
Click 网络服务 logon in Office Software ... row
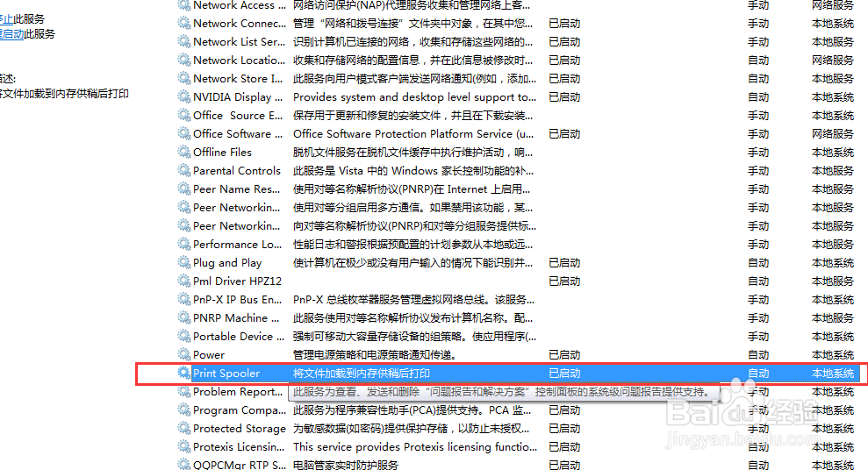pos(833,134)
